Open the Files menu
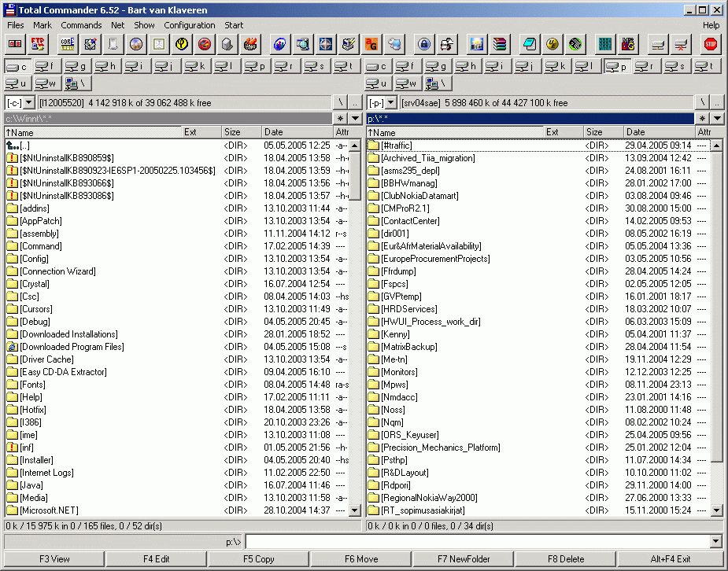This screenshot has width=728, height=571. click(x=15, y=25)
